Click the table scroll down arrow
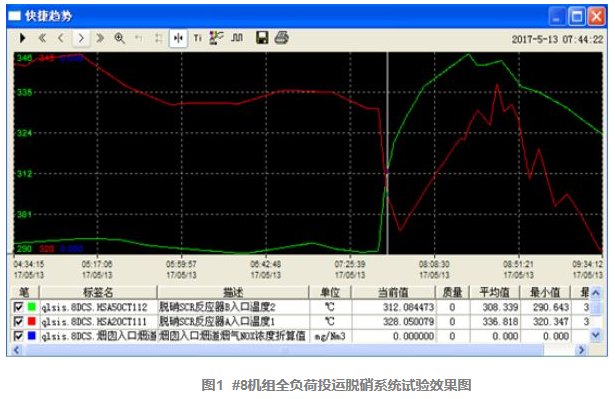This screenshot has width=615, height=399. (595, 335)
